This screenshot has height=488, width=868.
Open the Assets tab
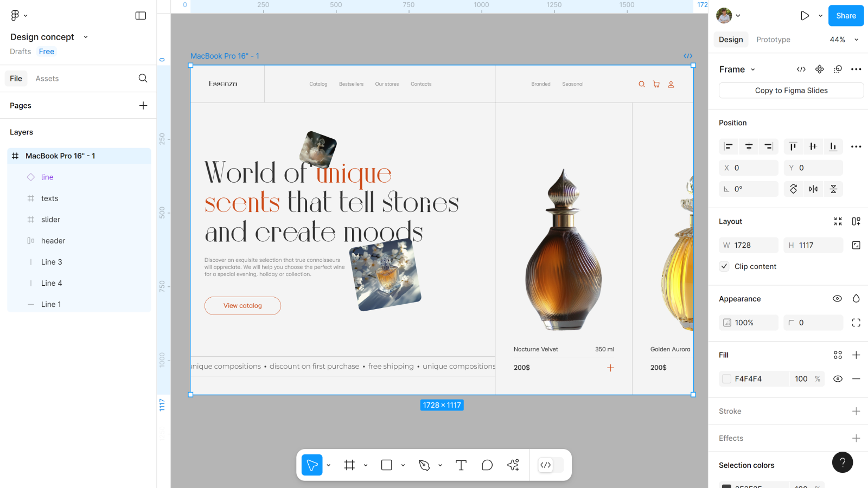coord(47,79)
